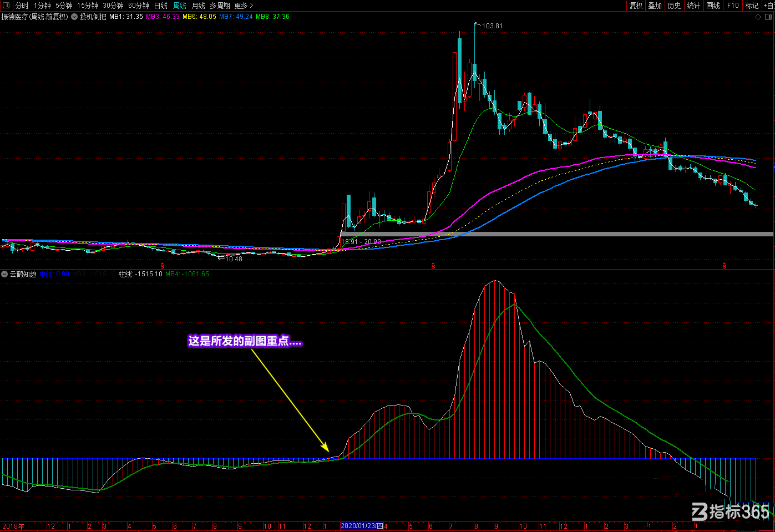775x532 pixels.
Task: Click the green MB8: 37.36 label
Action: tap(272, 17)
